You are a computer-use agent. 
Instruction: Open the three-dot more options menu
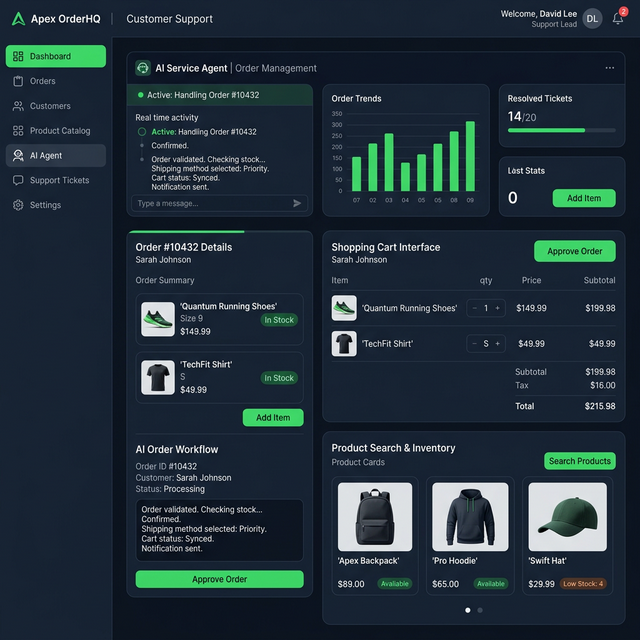pyautogui.click(x=610, y=68)
